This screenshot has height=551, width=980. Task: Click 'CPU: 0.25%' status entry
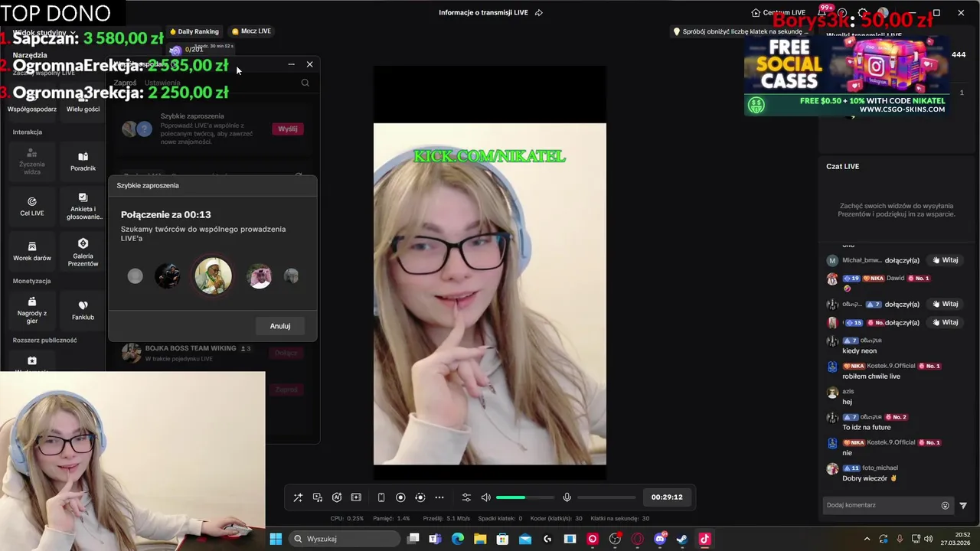pos(347,518)
